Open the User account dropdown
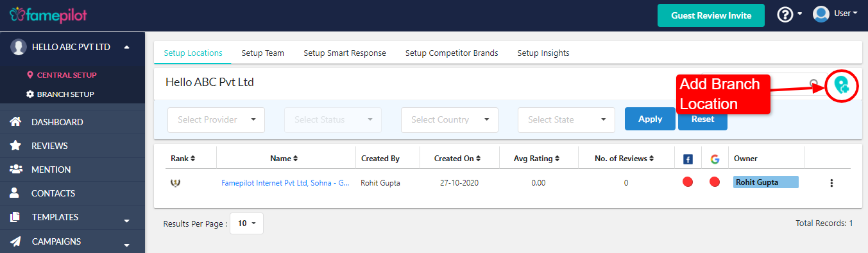This screenshot has width=868, height=253. pos(846,13)
